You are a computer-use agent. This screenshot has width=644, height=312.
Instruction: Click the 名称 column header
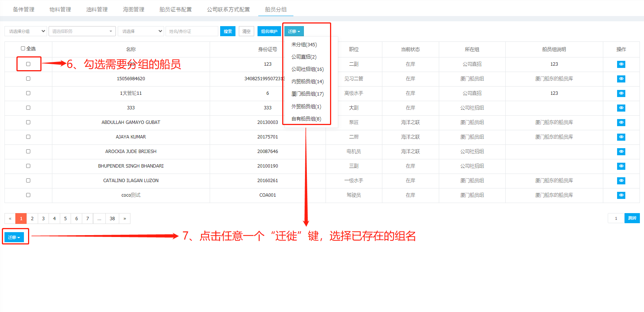tap(131, 49)
